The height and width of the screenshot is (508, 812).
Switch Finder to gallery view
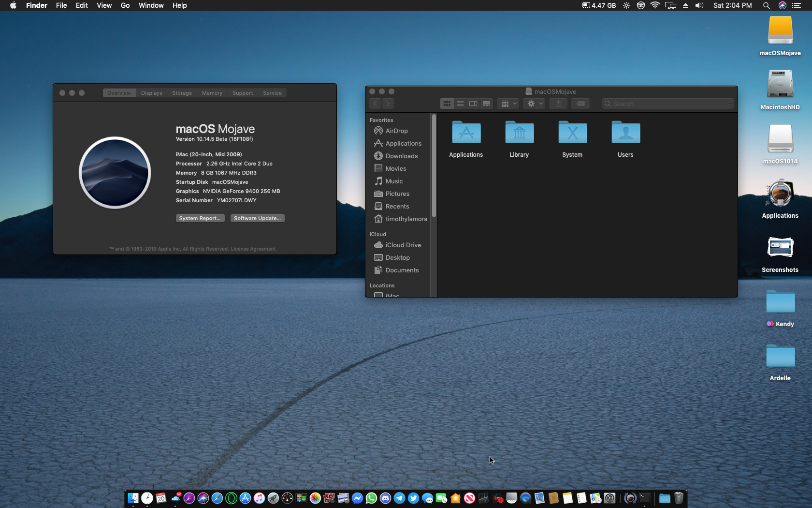[x=486, y=104]
